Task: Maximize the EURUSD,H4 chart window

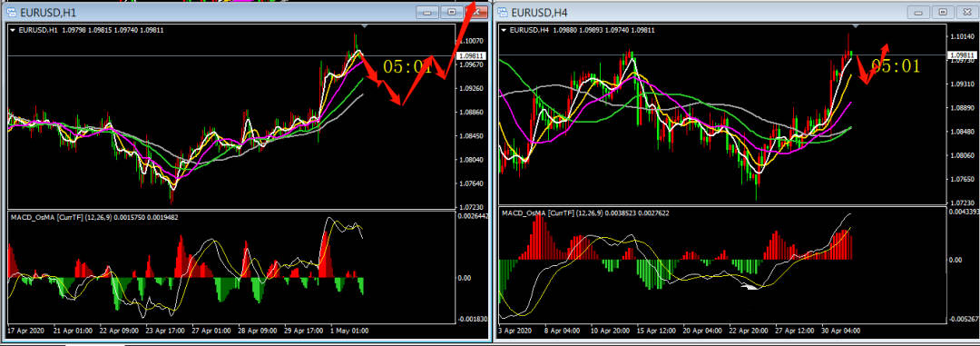Action: click(943, 12)
